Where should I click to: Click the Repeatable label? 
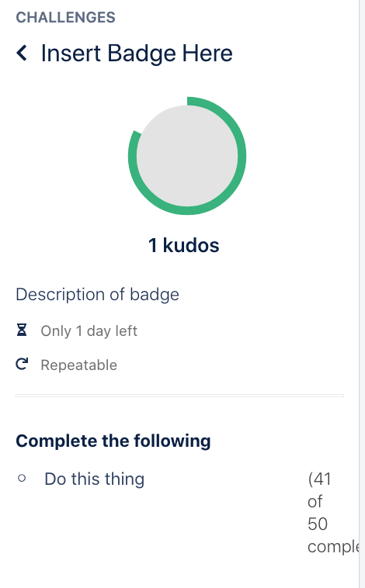tap(79, 365)
